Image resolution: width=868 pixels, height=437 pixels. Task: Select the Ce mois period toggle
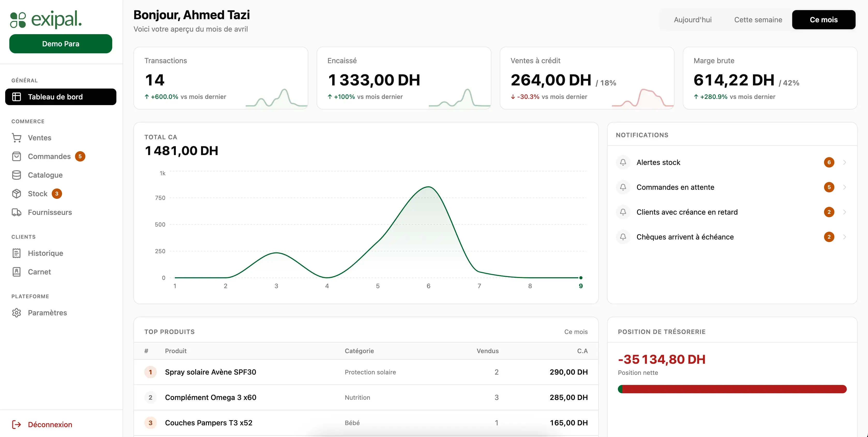coord(824,20)
